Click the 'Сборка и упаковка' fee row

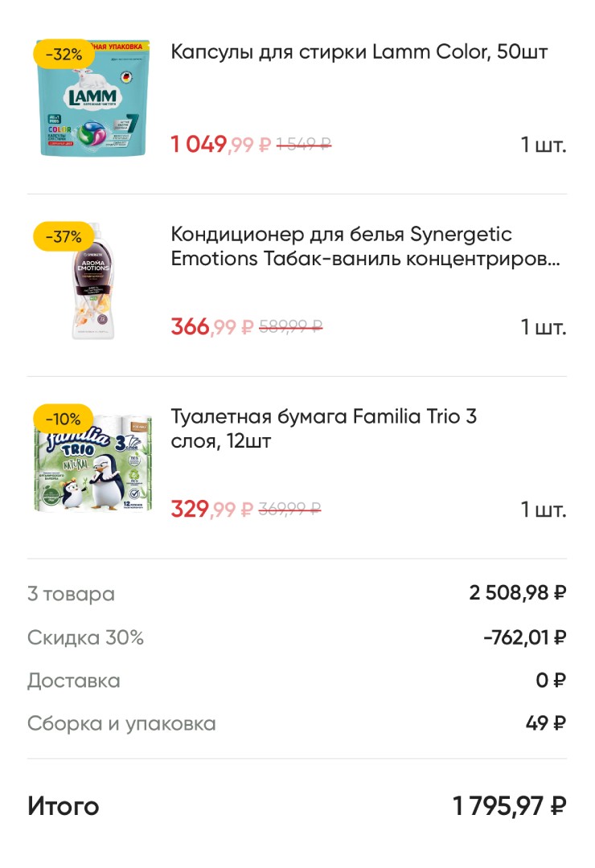[x=297, y=723]
